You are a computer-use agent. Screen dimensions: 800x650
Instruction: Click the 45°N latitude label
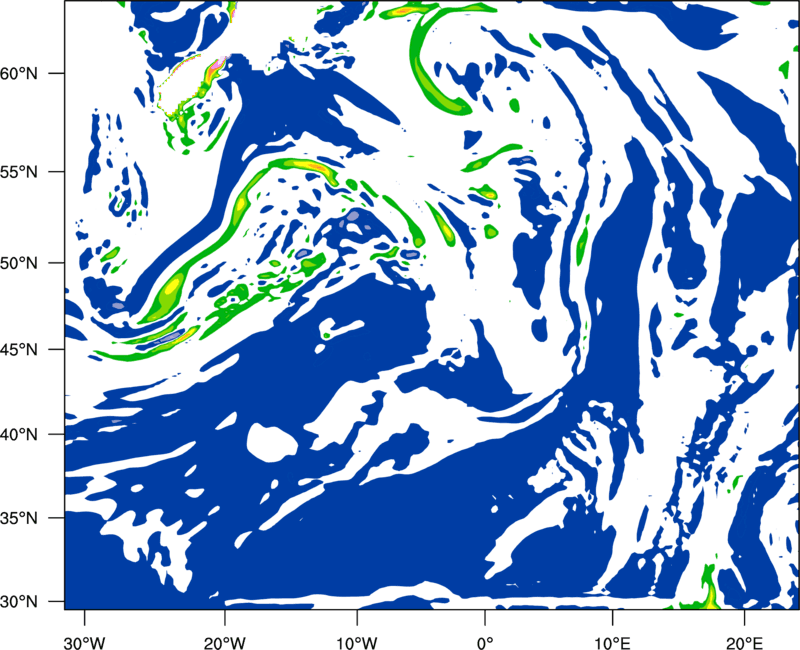pyautogui.click(x=19, y=349)
